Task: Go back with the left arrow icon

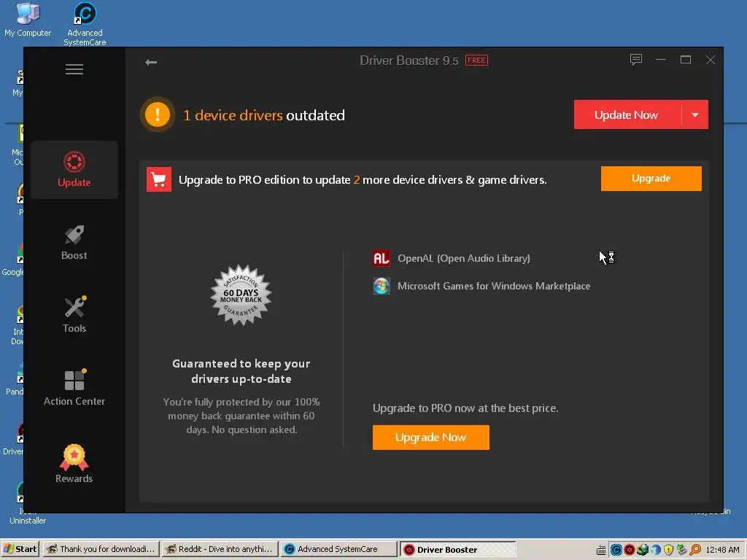Action: pos(151,63)
